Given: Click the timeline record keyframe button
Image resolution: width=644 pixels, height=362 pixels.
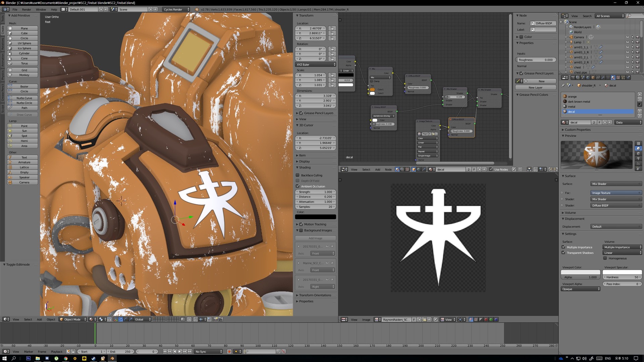Looking at the screenshot, I should (229, 352).
